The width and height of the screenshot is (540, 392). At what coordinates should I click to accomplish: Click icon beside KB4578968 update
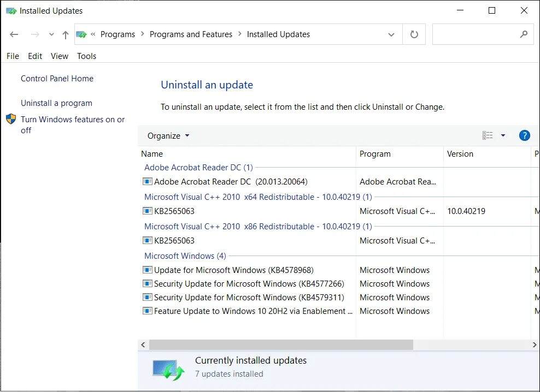pyautogui.click(x=148, y=270)
